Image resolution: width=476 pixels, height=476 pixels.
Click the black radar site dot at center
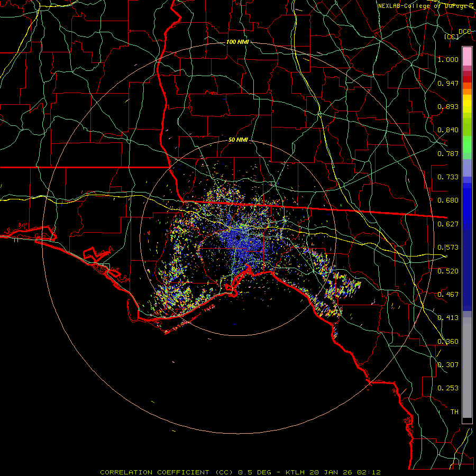(237, 237)
